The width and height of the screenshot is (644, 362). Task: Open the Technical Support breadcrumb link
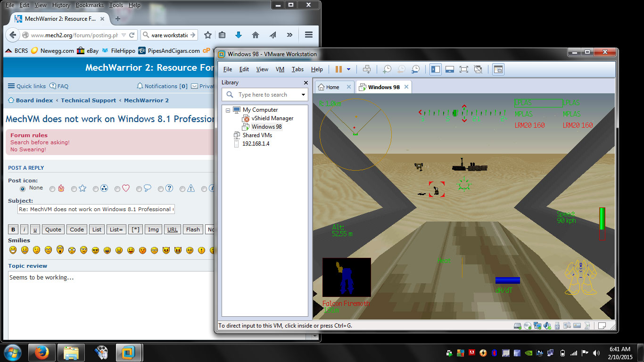coord(88,100)
